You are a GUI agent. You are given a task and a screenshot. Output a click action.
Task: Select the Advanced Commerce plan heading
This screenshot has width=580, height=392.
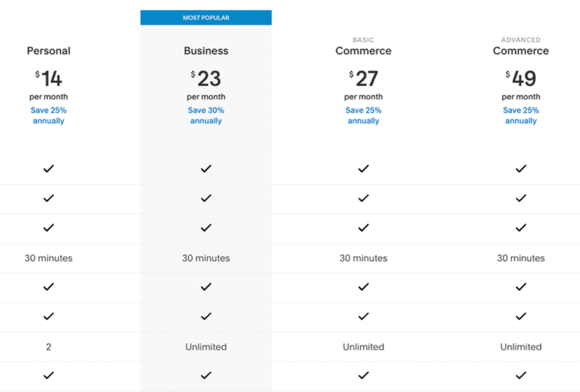tap(521, 47)
